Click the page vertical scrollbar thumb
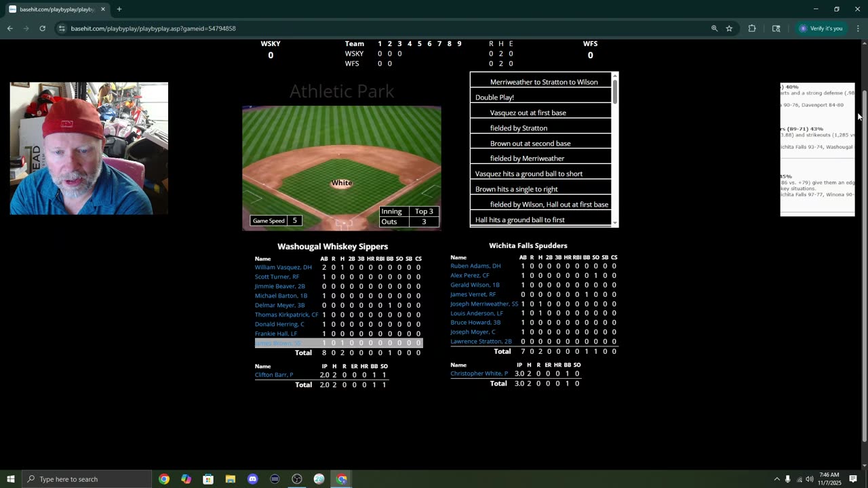The height and width of the screenshot is (488, 868). [x=864, y=264]
